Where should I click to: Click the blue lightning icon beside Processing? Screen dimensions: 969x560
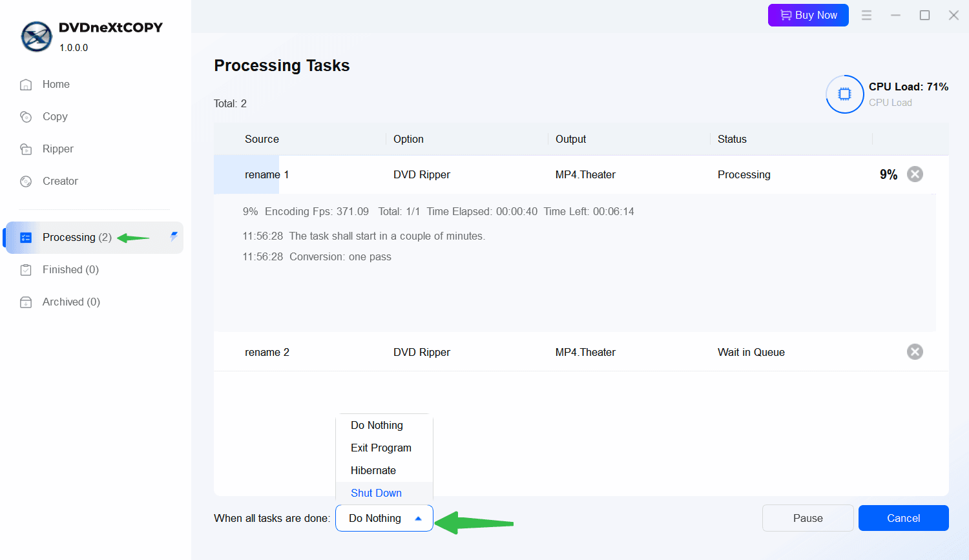coord(174,236)
